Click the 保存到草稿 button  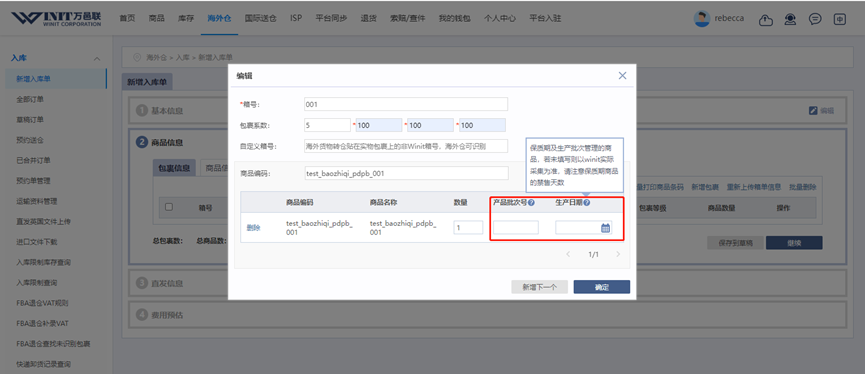tap(734, 243)
